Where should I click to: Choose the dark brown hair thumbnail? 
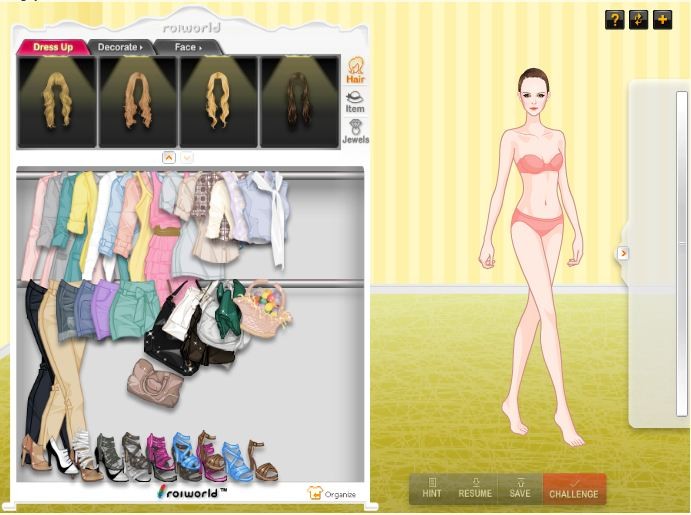click(300, 101)
